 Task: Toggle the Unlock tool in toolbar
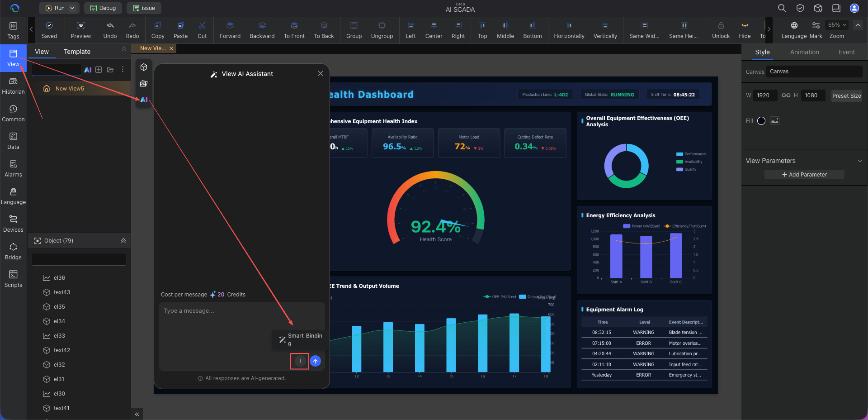click(721, 30)
